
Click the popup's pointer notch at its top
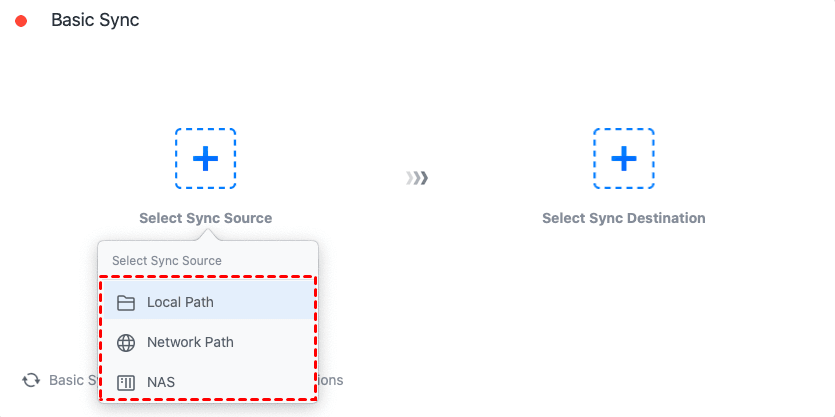(x=208, y=235)
